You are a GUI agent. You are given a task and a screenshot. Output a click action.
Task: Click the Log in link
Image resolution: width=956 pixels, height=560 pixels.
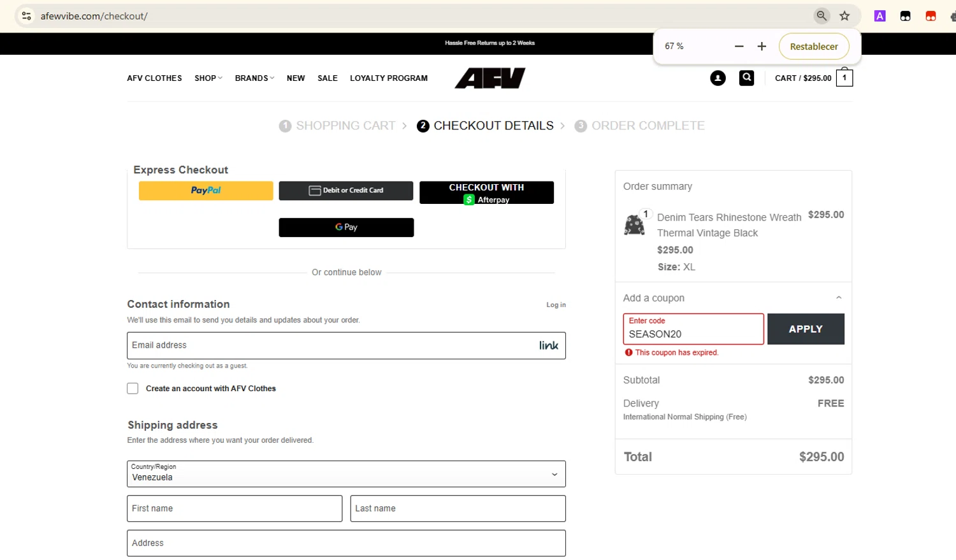(556, 305)
